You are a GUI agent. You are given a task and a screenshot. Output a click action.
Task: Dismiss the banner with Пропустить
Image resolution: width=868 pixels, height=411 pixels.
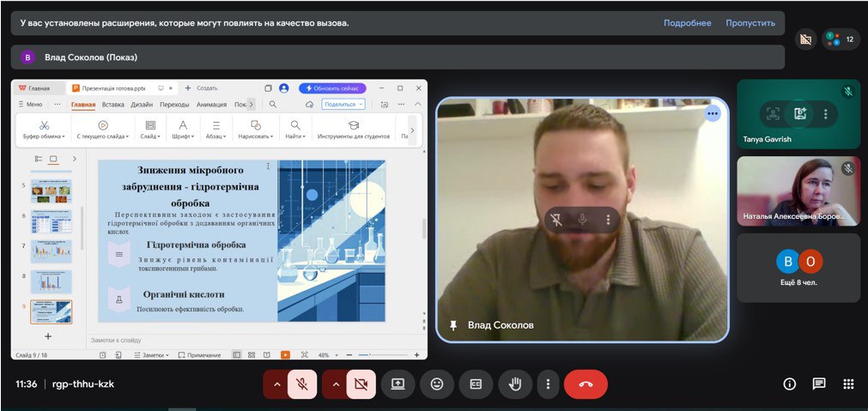pos(750,23)
